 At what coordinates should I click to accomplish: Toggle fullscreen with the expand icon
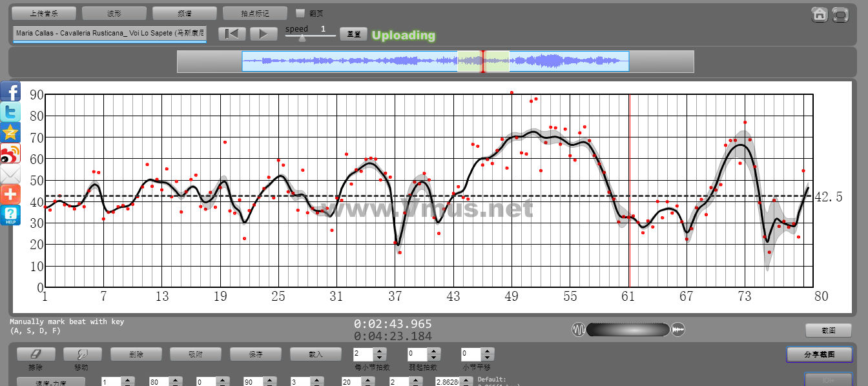(x=840, y=14)
